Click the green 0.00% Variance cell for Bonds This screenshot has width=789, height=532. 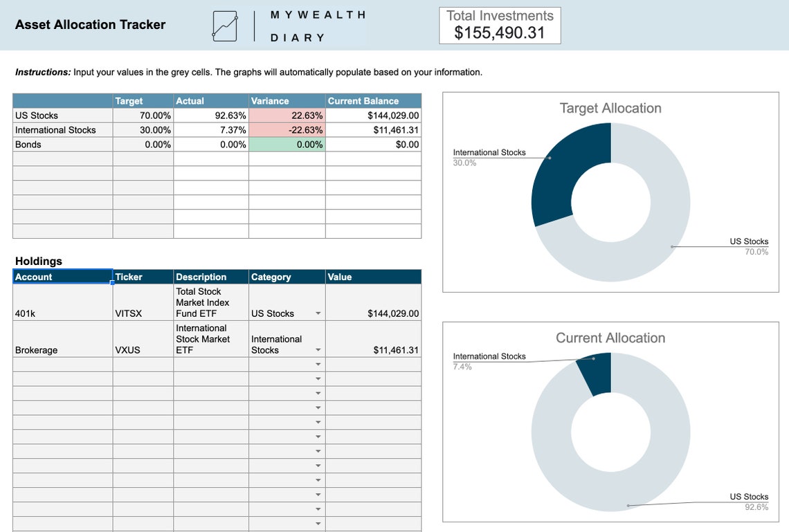(287, 144)
